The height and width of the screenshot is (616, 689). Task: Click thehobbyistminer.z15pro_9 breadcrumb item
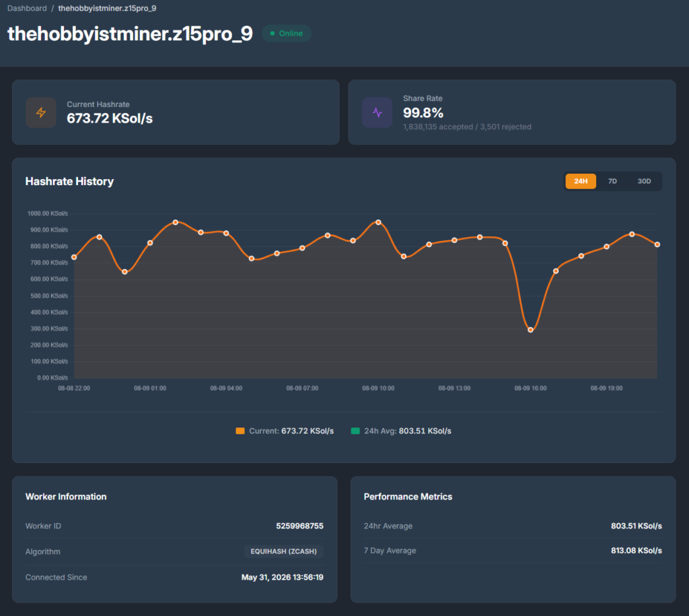point(107,8)
